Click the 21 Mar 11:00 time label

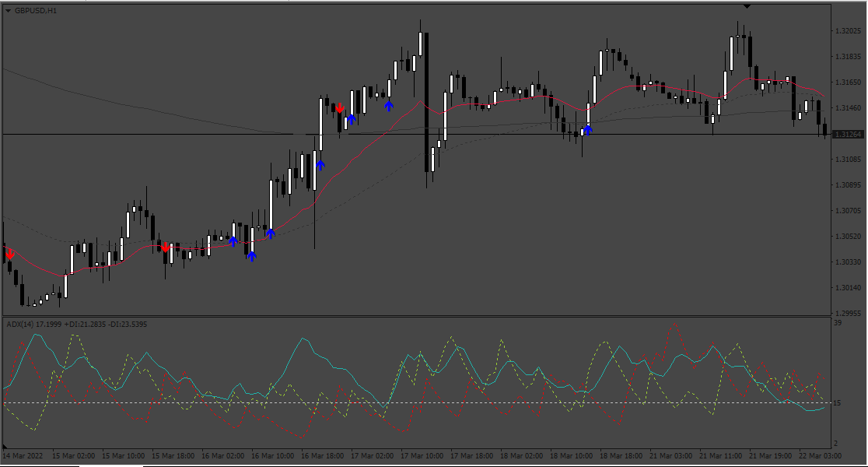(x=721, y=456)
